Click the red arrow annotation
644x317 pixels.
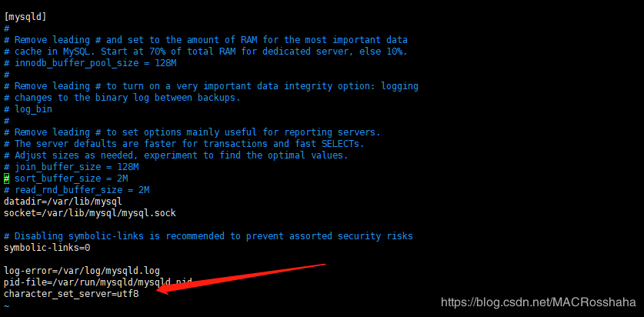coord(242,279)
